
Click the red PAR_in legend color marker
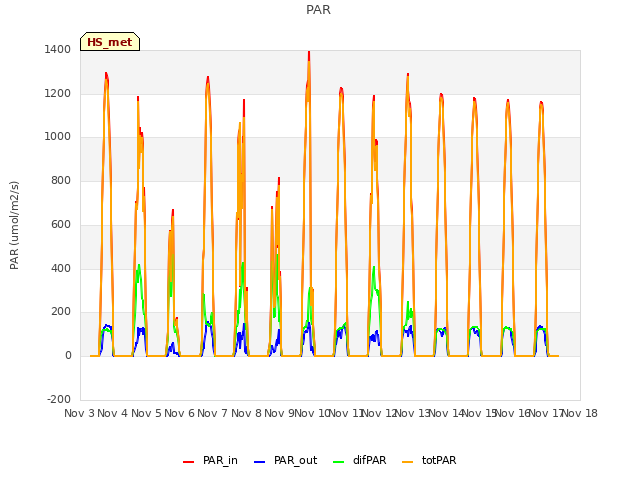click(189, 462)
